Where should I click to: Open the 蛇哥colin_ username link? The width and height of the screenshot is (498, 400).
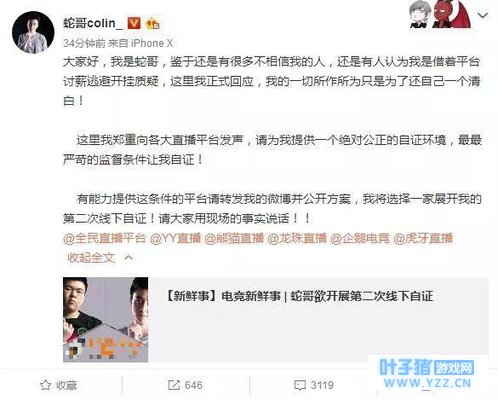pos(93,23)
